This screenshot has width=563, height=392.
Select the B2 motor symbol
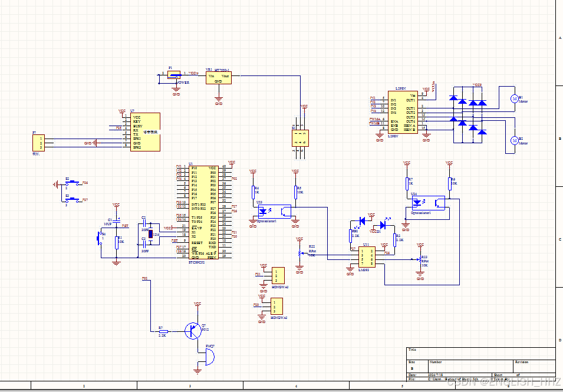[514, 140]
